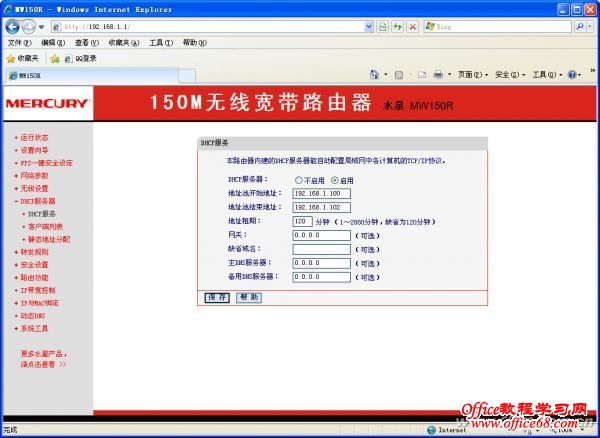The image size is (600, 438).
Task: Open the Print dropdown arrow
Action: [x=449, y=75]
